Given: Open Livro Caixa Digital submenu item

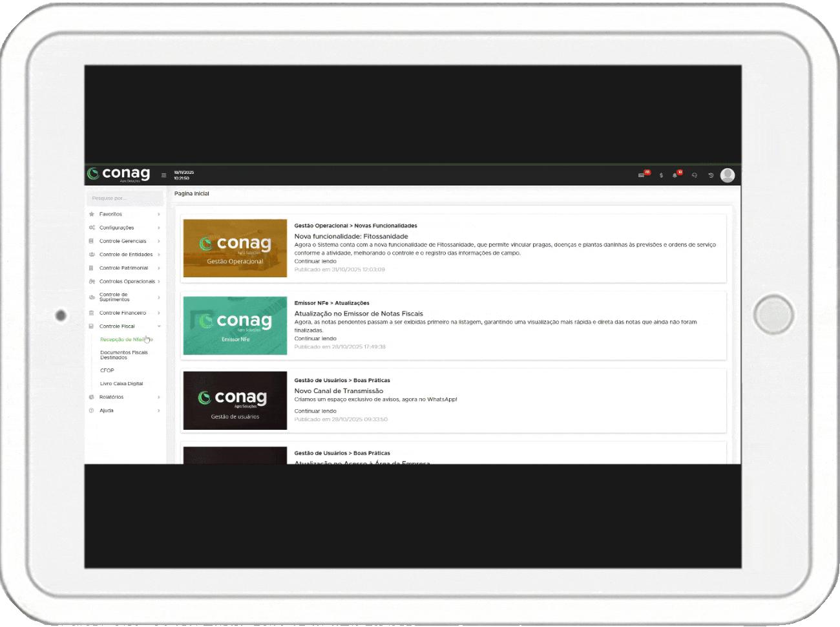Looking at the screenshot, I should [x=121, y=383].
